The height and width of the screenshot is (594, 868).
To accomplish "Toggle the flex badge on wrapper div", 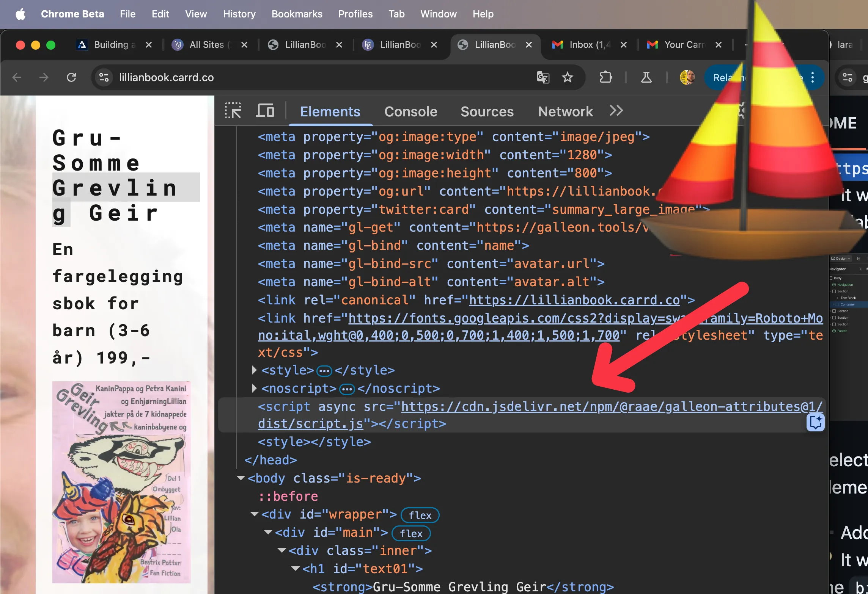I will click(420, 515).
